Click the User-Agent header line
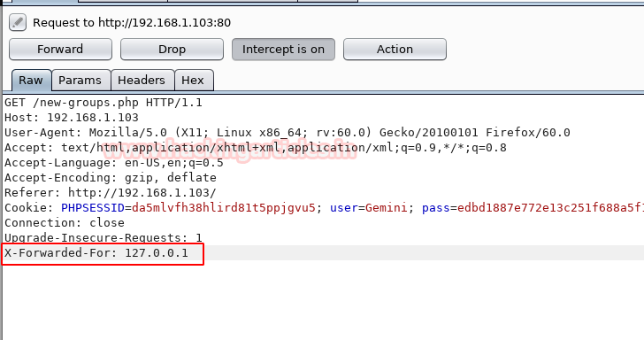Screen dimensions: 644x340 pos(287,133)
